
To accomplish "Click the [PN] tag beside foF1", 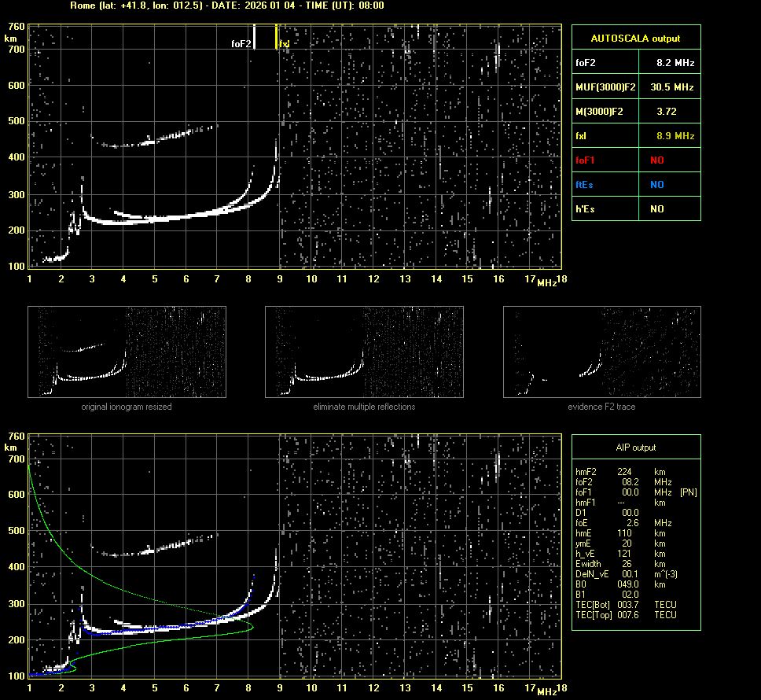I will (x=688, y=492).
